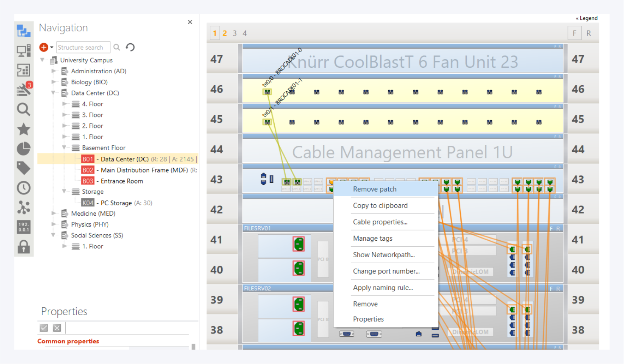Open the red plus add dropdown arrow
Screen dimensions: 624x364
(52, 47)
